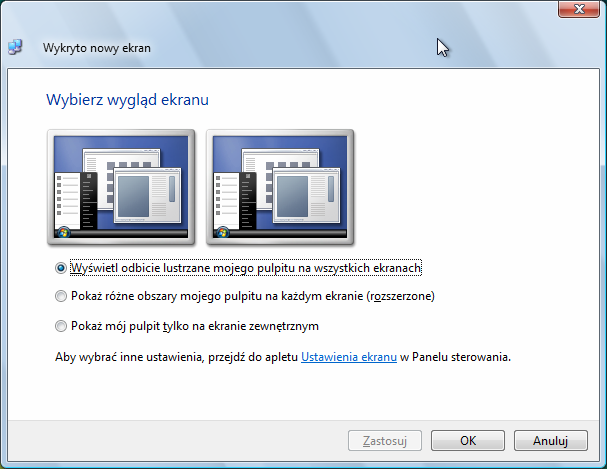Click the display icon in title bar
The height and width of the screenshot is (469, 607).
coord(15,47)
